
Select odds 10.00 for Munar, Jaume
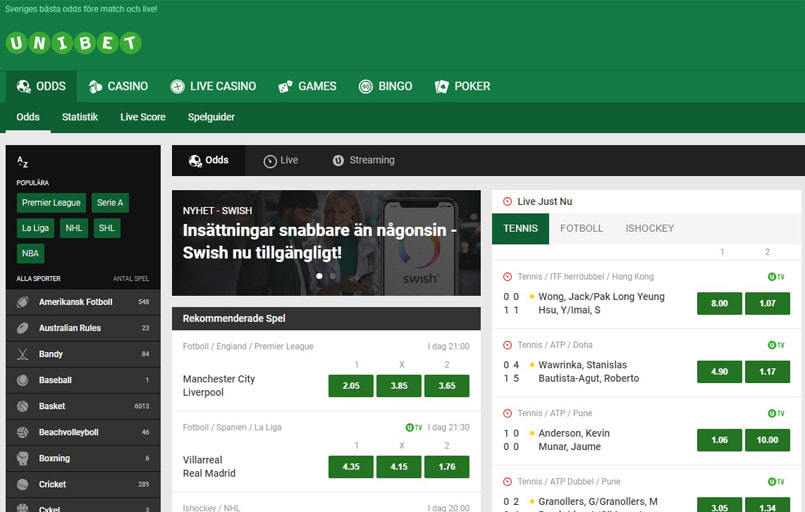[x=768, y=440]
